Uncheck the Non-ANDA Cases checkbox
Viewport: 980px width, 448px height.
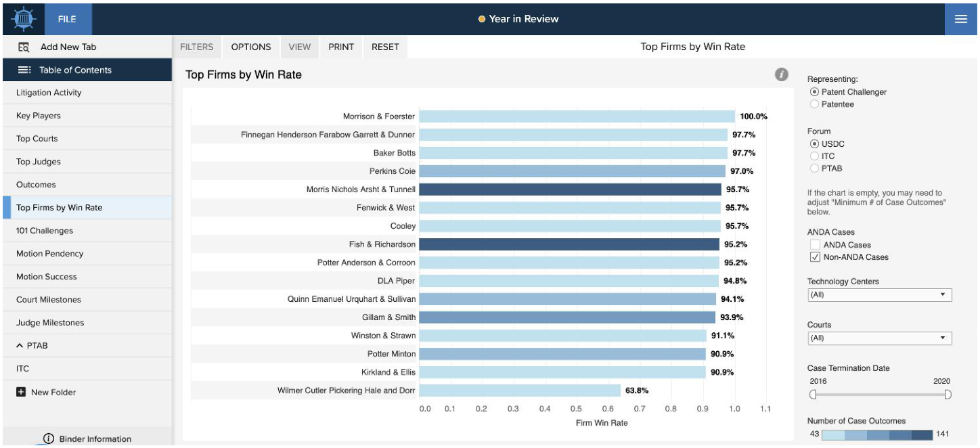coord(815,257)
